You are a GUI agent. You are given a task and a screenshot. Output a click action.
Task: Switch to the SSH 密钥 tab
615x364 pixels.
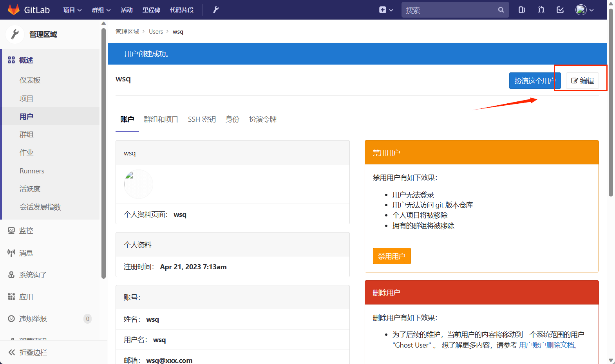click(x=202, y=119)
